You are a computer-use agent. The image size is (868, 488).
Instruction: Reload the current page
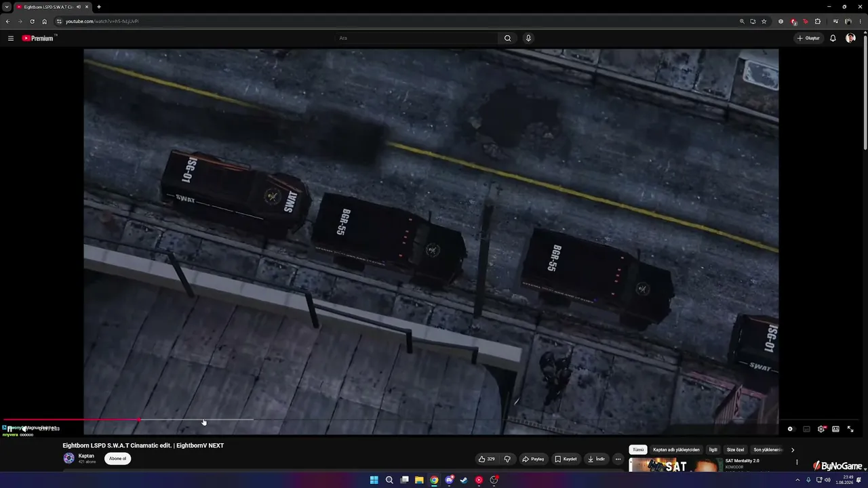pyautogui.click(x=32, y=21)
